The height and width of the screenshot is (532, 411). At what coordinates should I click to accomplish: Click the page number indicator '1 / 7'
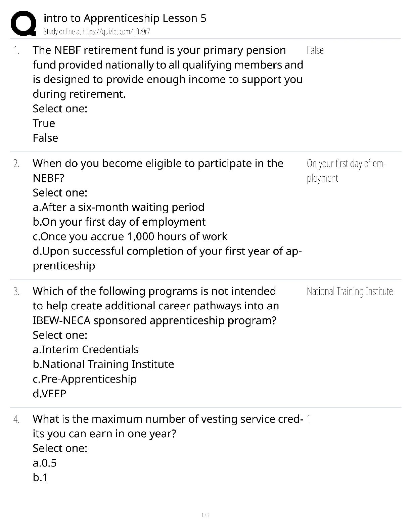(205, 515)
